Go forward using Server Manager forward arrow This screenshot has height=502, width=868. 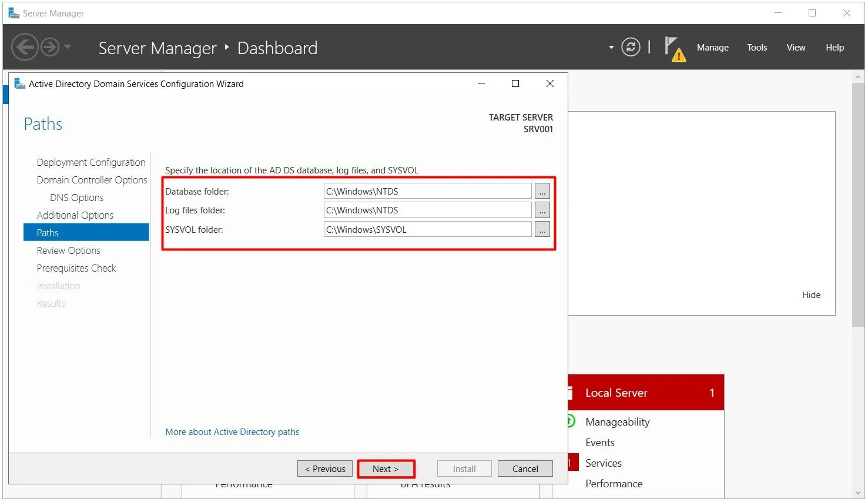click(50, 47)
